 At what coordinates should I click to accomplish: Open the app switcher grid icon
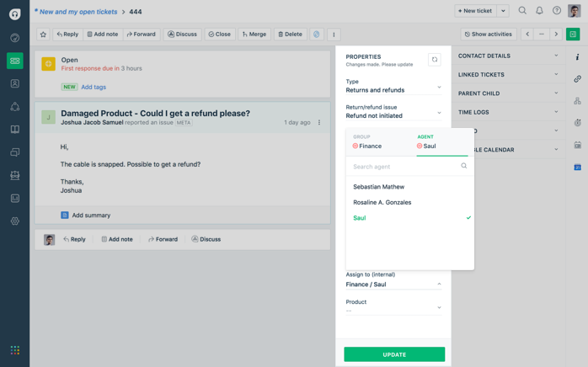tap(14, 350)
